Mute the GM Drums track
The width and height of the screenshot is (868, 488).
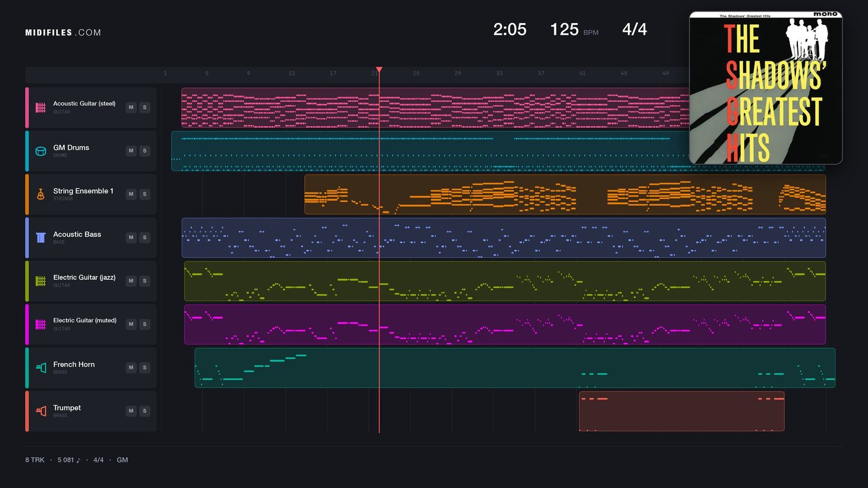pos(131,151)
